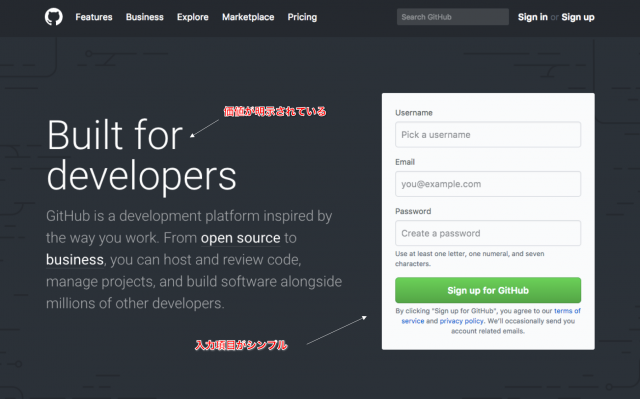This screenshot has height=399, width=640.
Task: Click the password requirements hint text
Action: tap(469, 259)
